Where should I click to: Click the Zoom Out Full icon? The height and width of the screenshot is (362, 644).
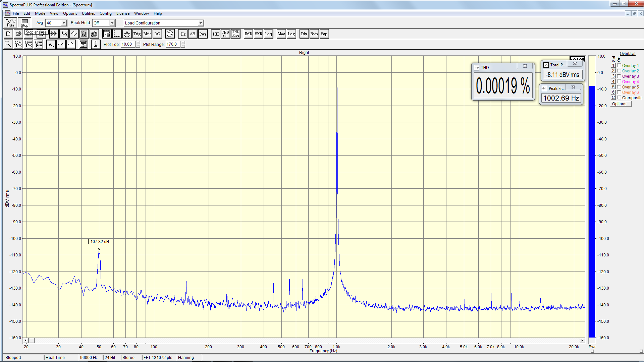tap(39, 44)
